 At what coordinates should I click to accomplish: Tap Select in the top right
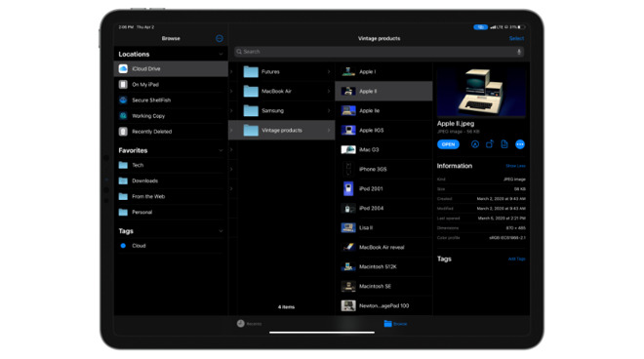tap(516, 38)
